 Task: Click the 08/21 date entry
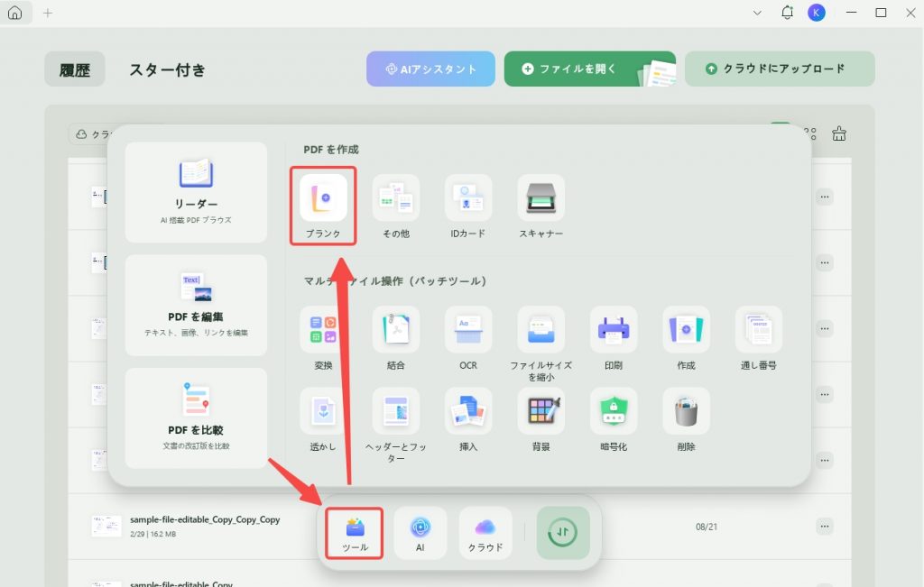click(x=707, y=527)
